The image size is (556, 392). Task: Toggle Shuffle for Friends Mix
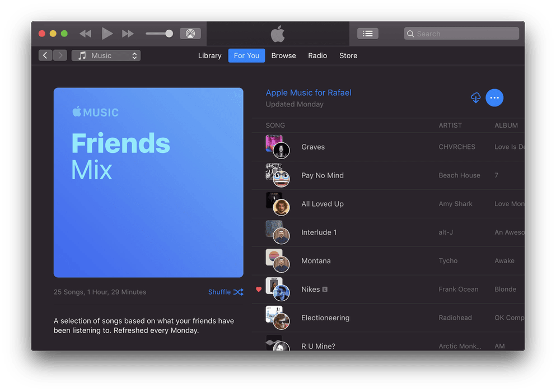[226, 292]
